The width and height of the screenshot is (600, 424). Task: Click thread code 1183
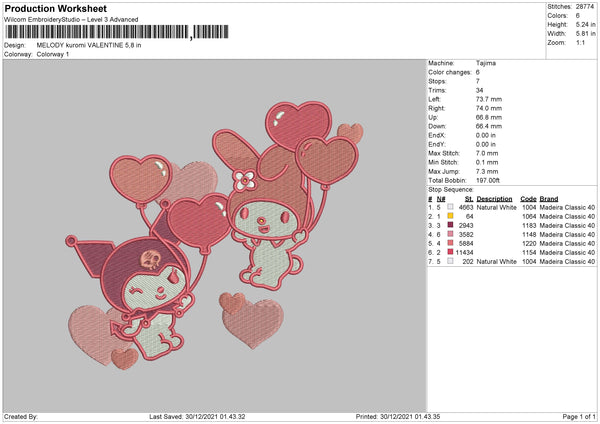pos(529,225)
